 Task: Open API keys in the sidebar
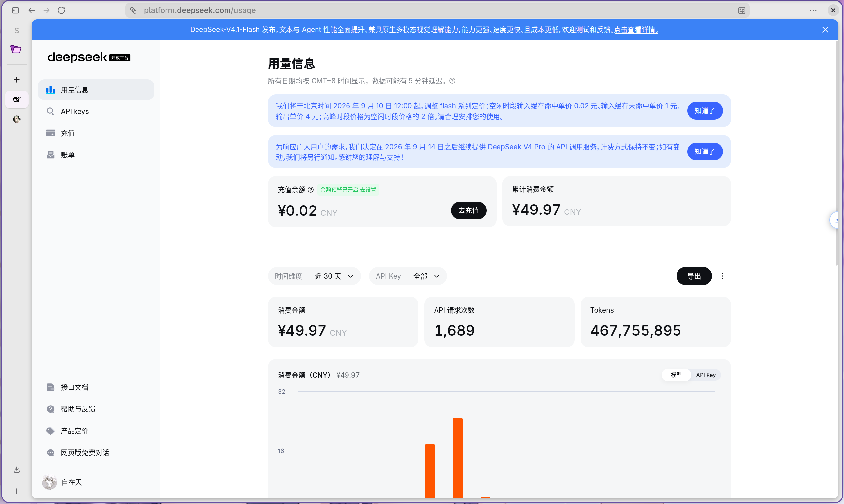(x=96, y=111)
